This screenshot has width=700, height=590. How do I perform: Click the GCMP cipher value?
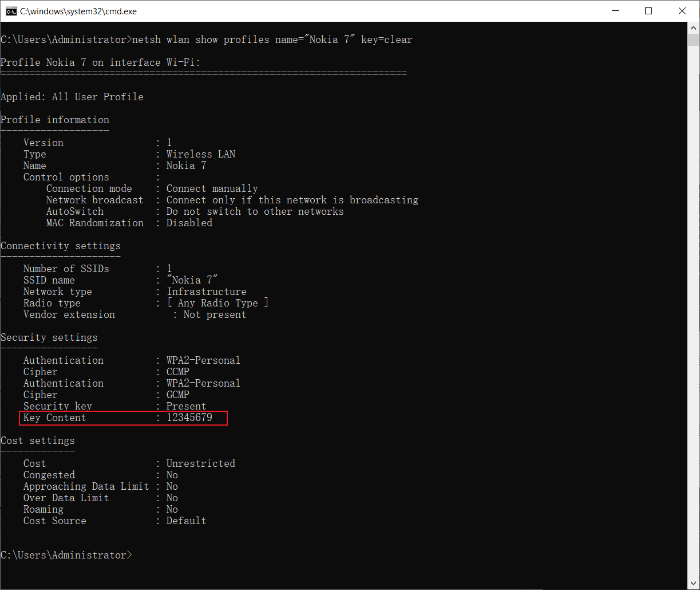177,395
